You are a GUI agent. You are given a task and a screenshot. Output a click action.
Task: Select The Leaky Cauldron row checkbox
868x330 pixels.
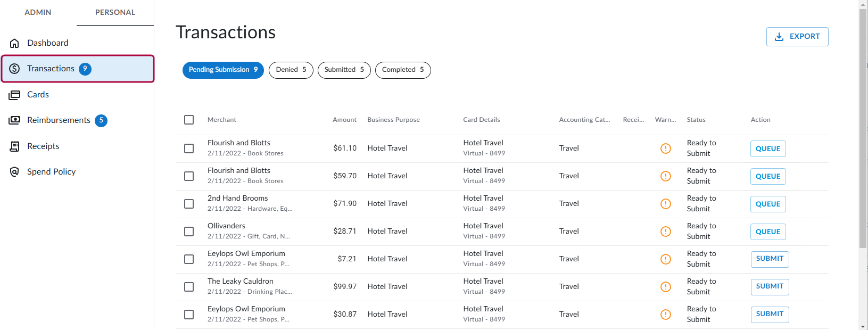[x=189, y=287]
